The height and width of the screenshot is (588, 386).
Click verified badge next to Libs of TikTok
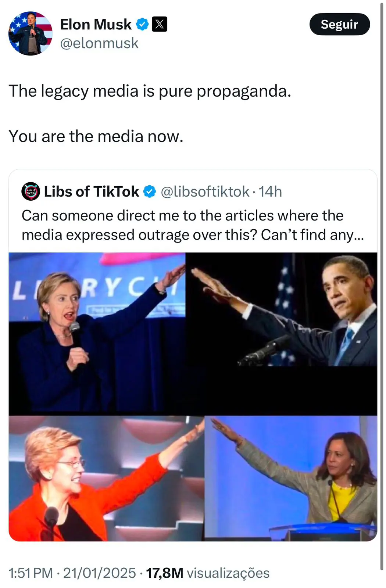(x=149, y=191)
